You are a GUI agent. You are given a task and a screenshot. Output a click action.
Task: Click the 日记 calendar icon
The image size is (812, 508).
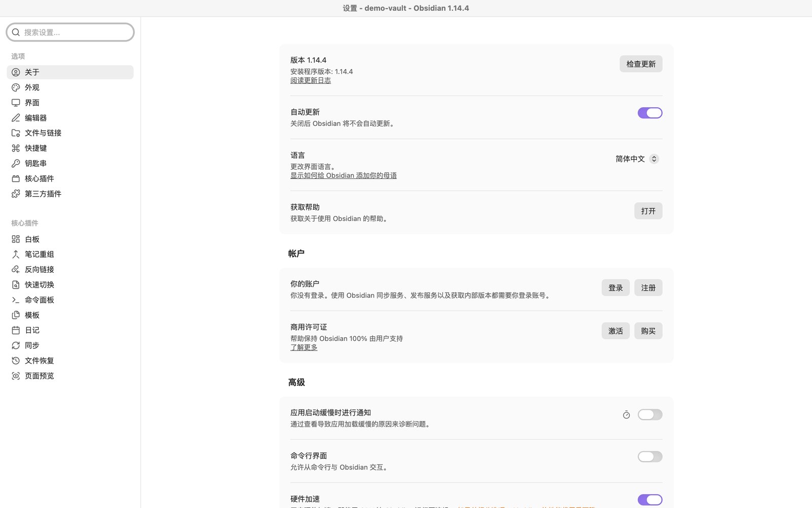coord(16,330)
